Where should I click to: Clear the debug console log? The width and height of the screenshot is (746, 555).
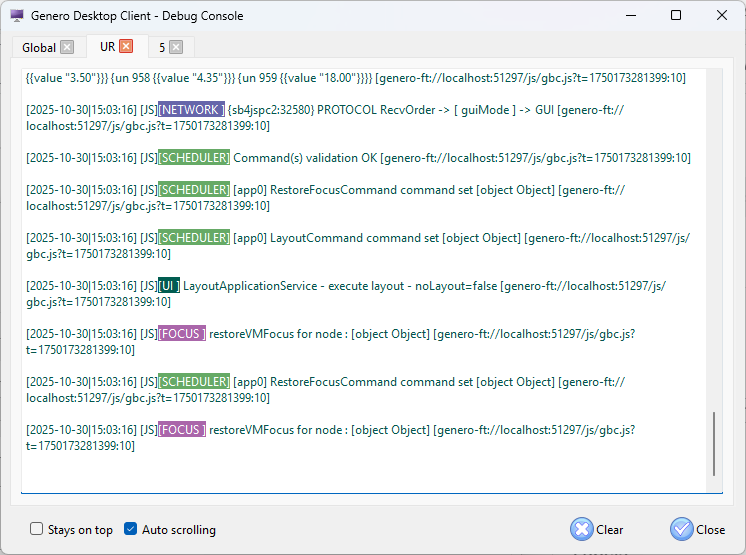[x=597, y=529]
